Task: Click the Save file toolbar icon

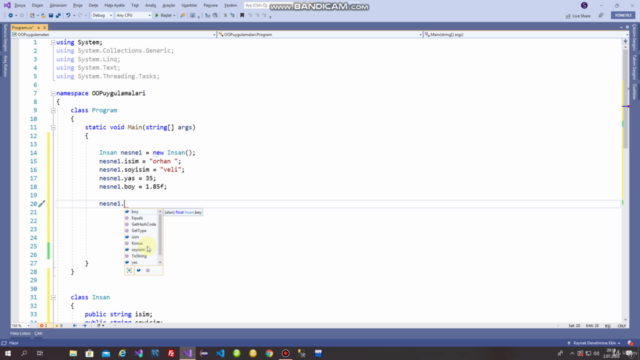Action: point(51,16)
